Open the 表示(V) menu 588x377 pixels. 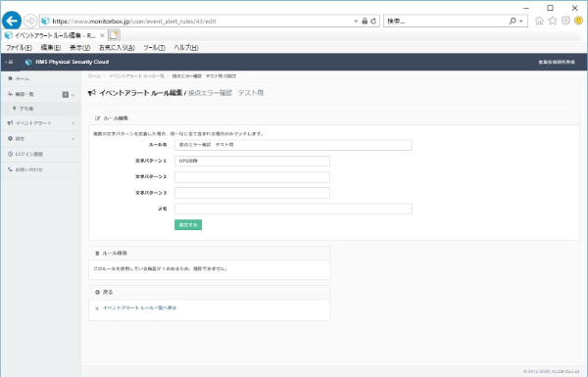coord(79,48)
